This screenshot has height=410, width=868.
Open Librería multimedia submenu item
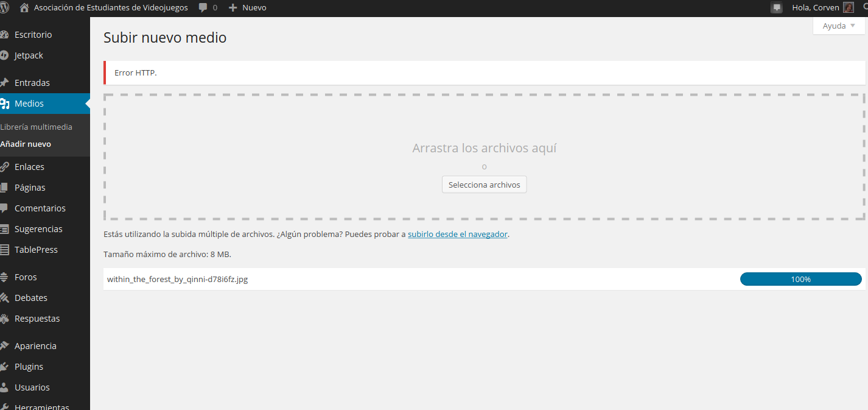[x=37, y=127]
